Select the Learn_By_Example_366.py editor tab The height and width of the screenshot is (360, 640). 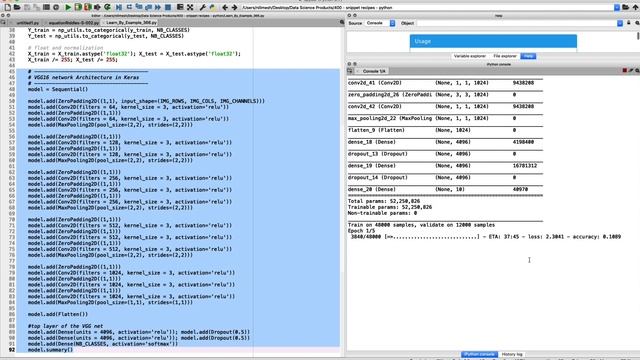pos(131,23)
